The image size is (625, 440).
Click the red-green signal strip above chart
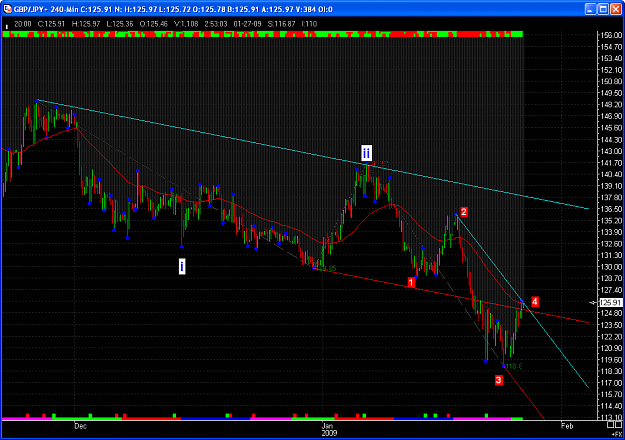click(x=263, y=34)
